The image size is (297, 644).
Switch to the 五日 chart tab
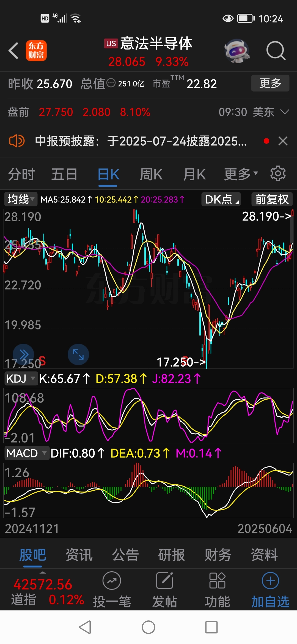(x=64, y=174)
